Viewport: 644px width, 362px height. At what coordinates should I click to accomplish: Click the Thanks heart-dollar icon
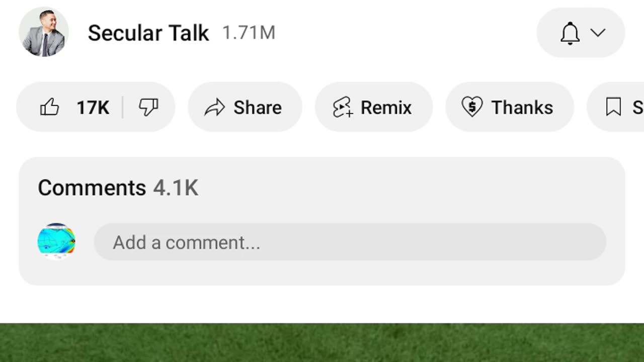coord(472,107)
